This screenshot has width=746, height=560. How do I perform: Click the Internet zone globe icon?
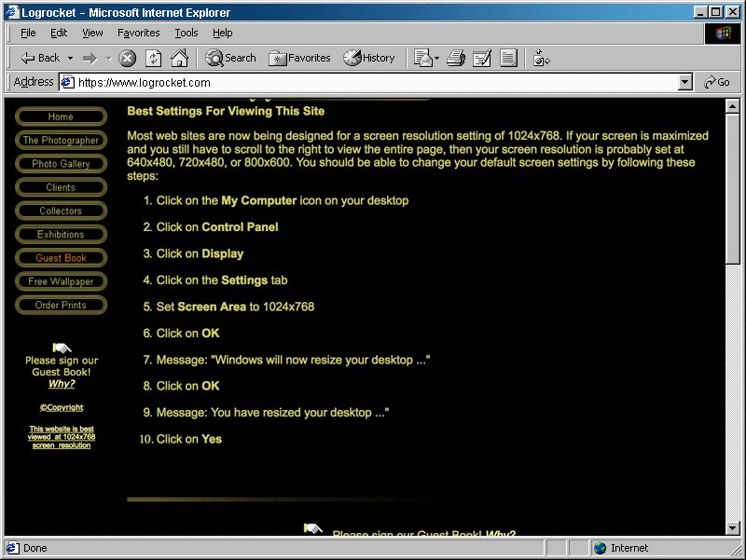pos(601,548)
